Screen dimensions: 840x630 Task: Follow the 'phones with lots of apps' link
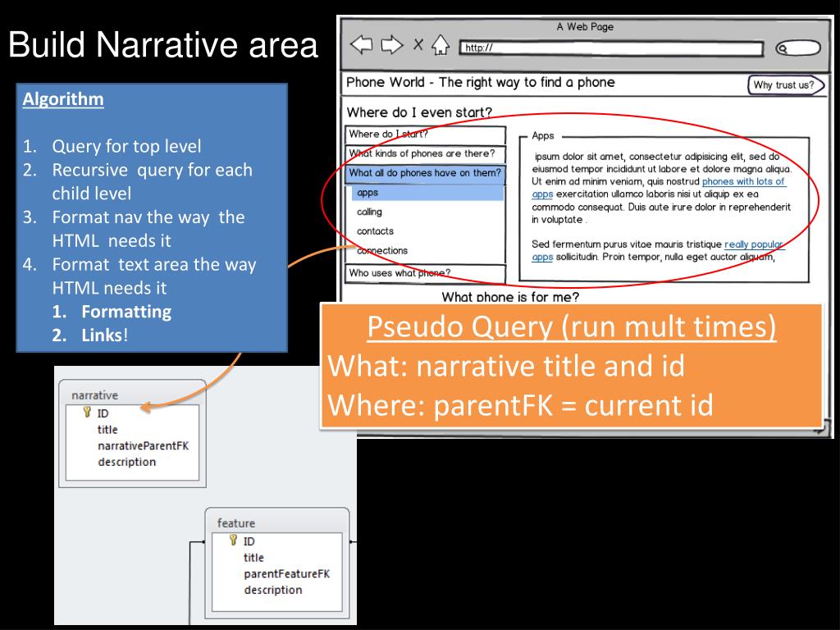click(742, 181)
